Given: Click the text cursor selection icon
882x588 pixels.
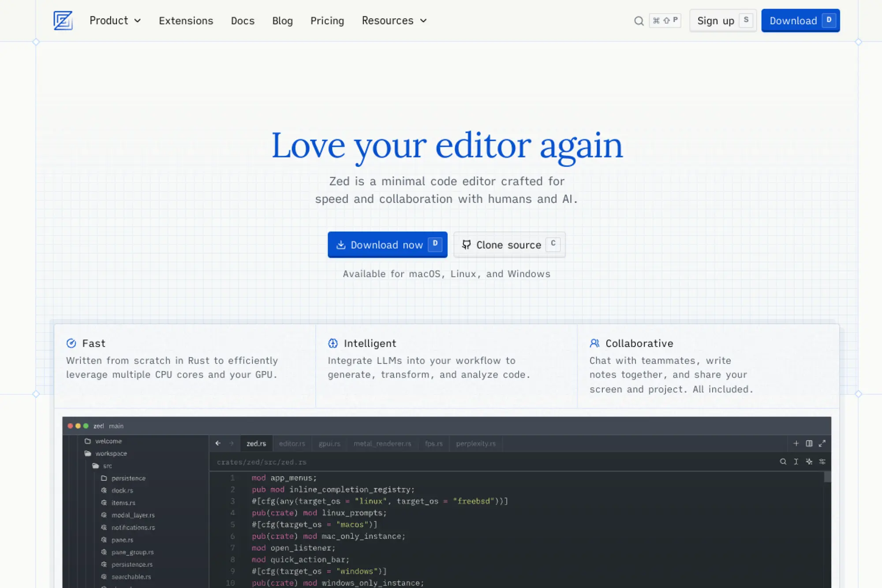Looking at the screenshot, I should coord(796,461).
